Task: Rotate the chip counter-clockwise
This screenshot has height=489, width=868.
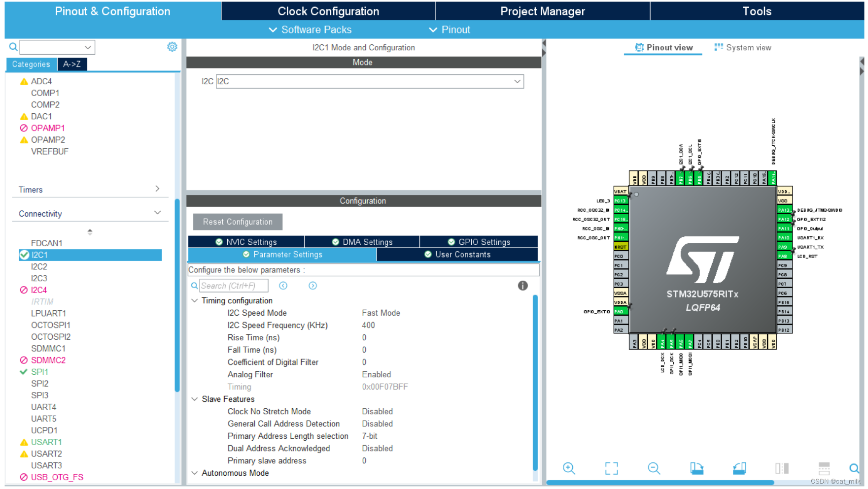Action: pos(739,468)
